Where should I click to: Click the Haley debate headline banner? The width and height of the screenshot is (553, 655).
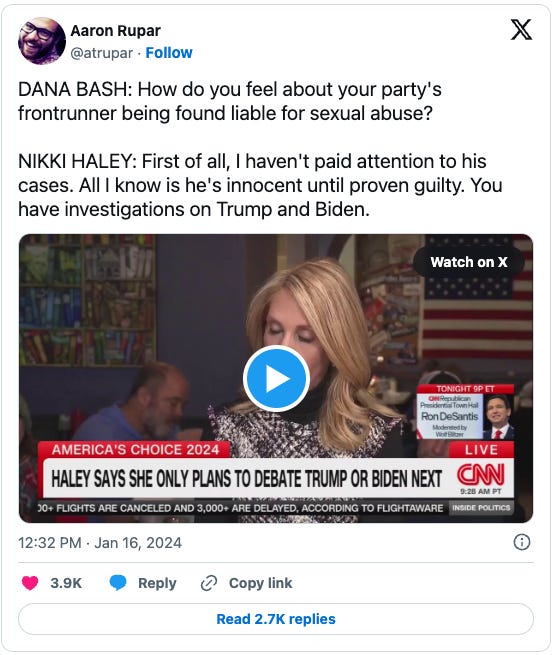(246, 479)
